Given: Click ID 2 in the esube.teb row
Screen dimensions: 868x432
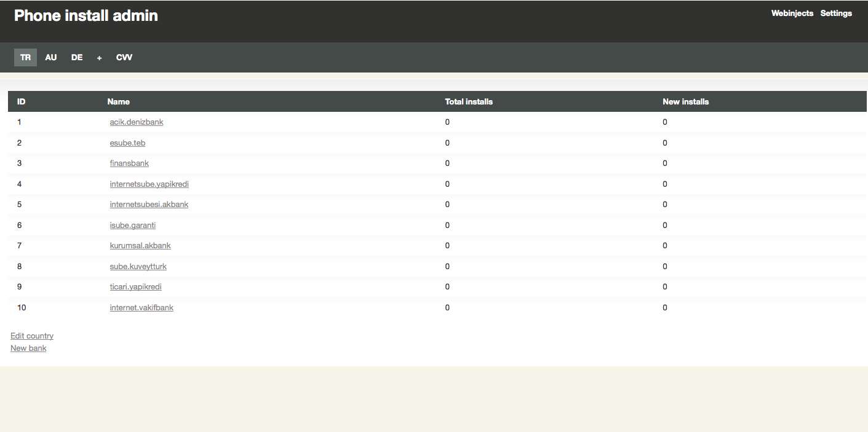Looking at the screenshot, I should pos(19,143).
